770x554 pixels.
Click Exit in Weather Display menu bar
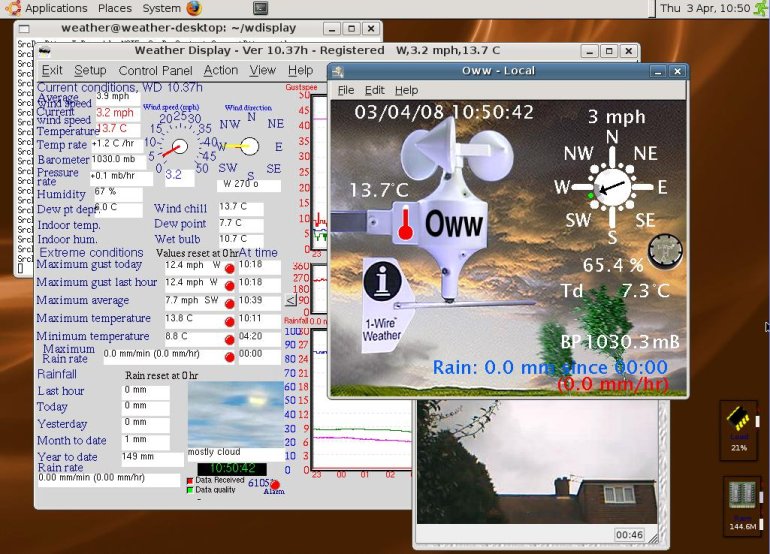pyautogui.click(x=52, y=71)
